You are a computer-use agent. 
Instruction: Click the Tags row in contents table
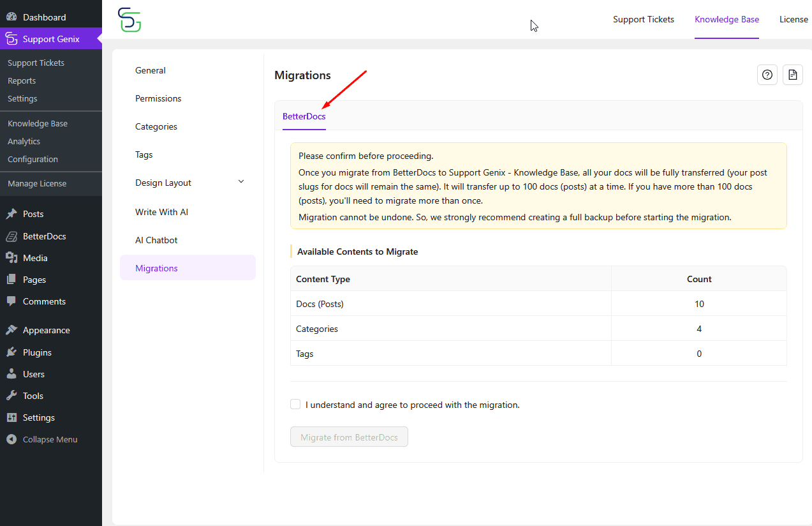[x=538, y=354]
